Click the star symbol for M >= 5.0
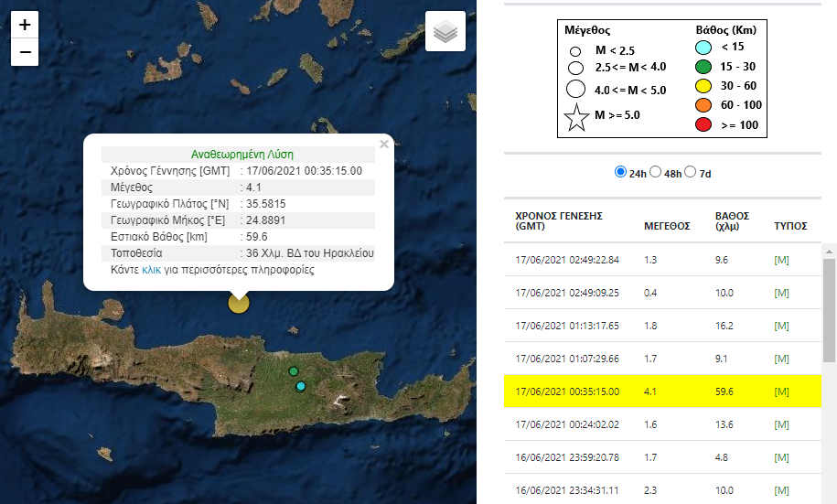This screenshot has width=837, height=504. coord(576,118)
